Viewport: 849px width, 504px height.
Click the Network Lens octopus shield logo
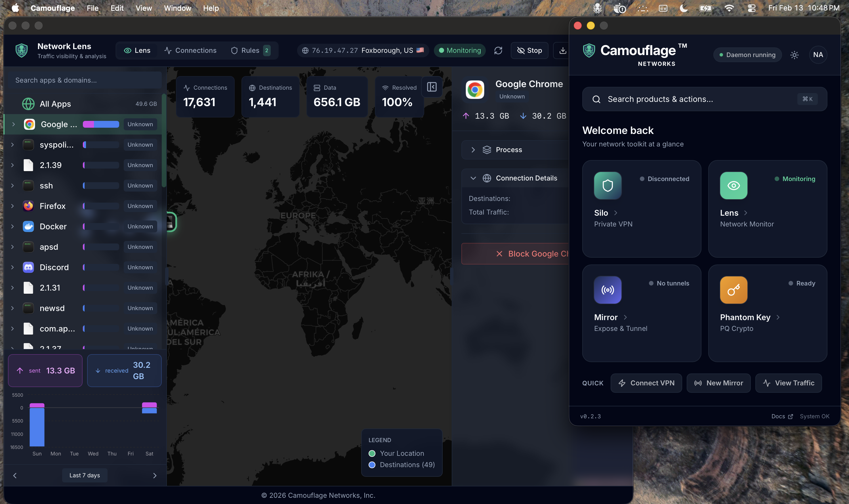coord(21,51)
